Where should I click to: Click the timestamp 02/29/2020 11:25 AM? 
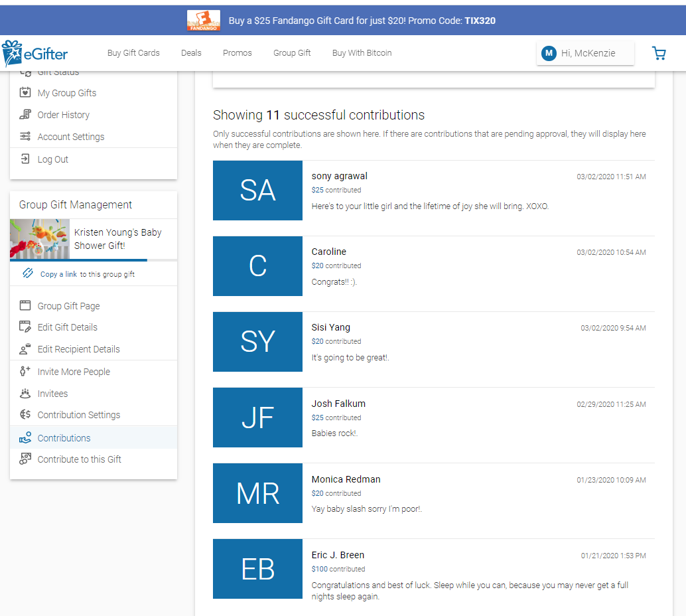pos(611,404)
